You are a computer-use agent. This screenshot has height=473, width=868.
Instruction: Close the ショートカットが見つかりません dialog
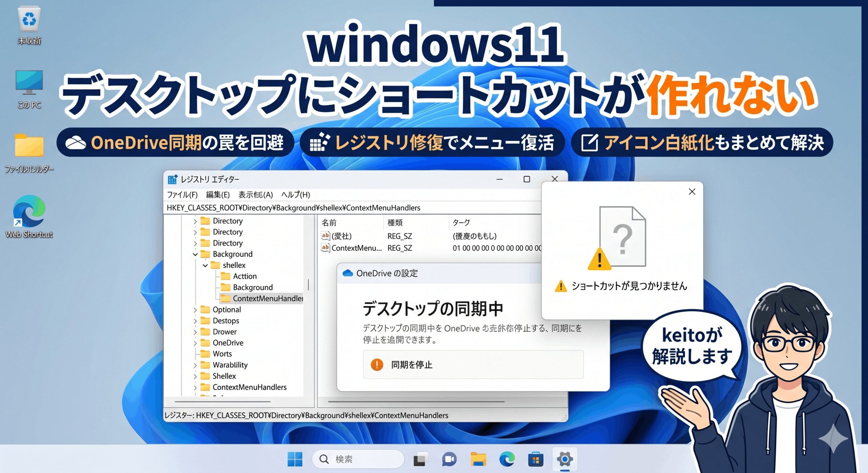[692, 192]
